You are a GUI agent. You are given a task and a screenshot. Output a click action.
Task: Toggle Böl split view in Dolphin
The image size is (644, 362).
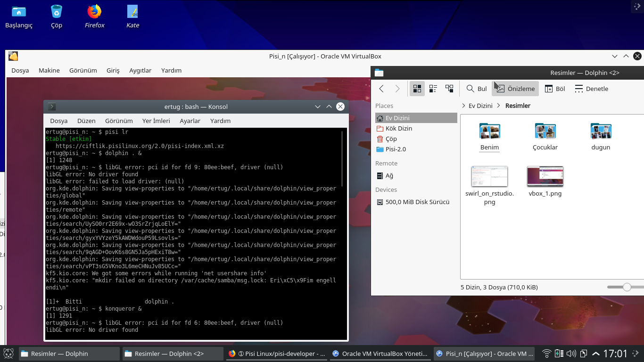(x=555, y=89)
